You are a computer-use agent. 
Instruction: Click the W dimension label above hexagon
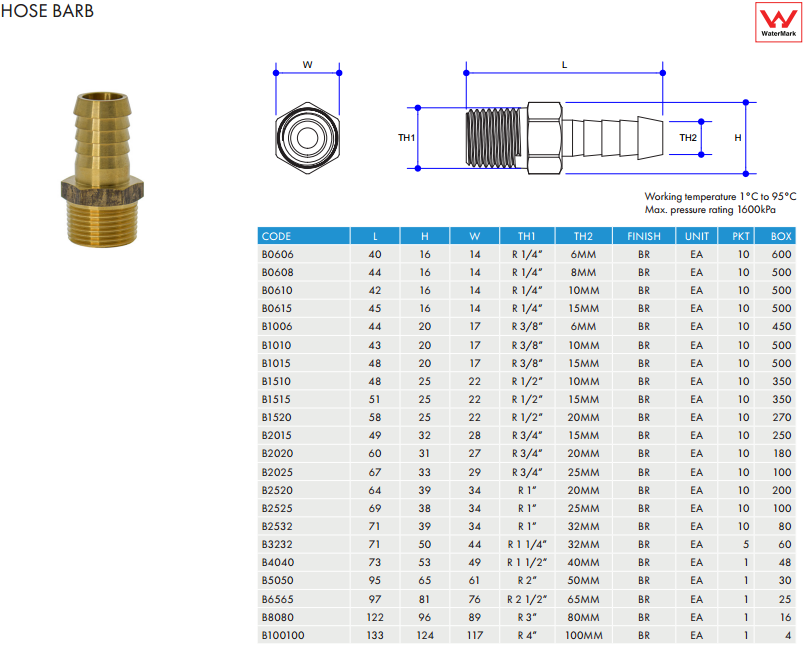tap(307, 65)
